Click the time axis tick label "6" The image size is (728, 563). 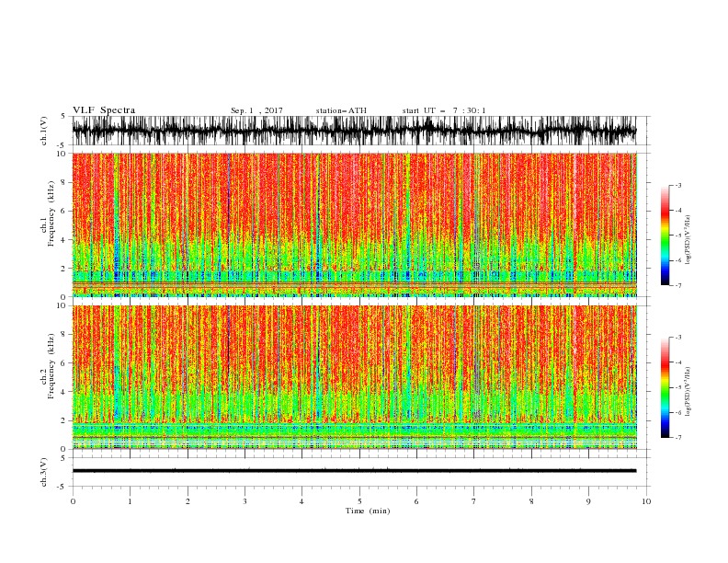[x=416, y=501]
